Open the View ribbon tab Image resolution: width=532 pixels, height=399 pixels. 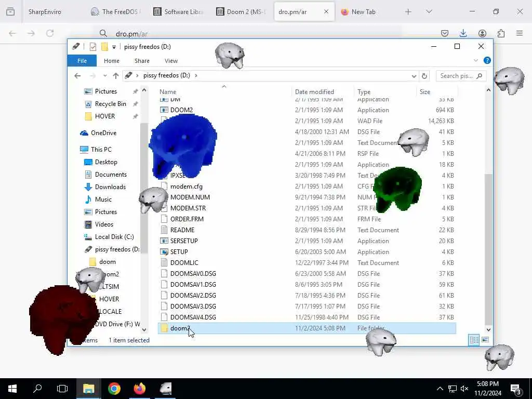(x=171, y=61)
